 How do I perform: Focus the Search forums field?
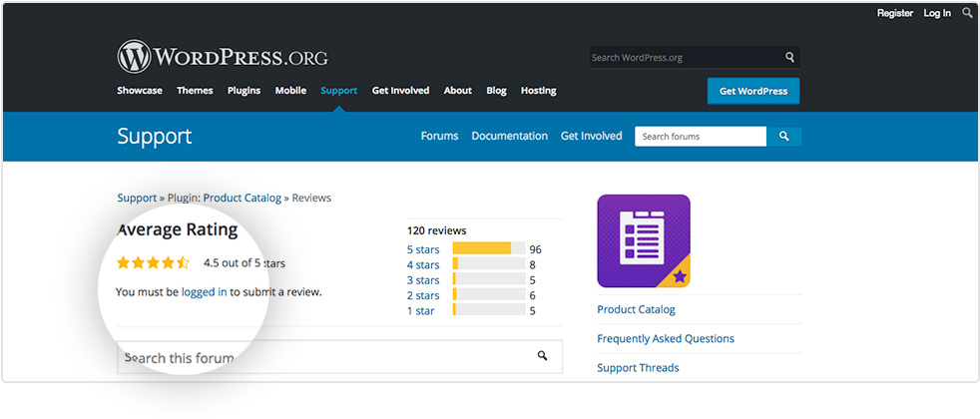tap(701, 136)
